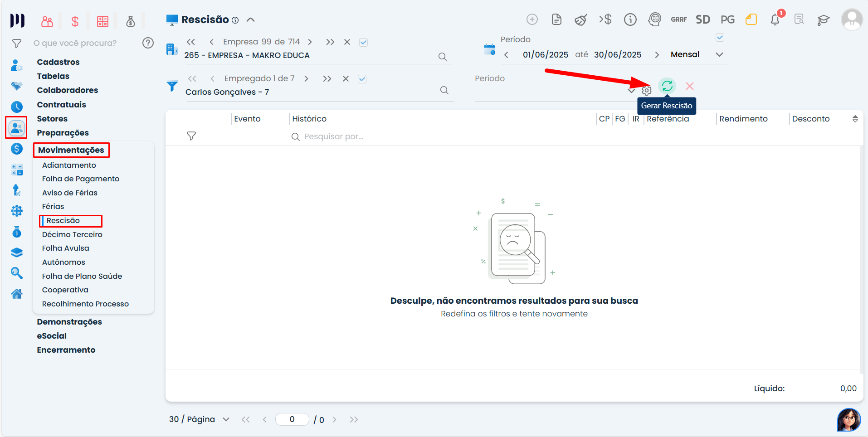Select Folha de Pagamento menu item
Viewport: 868px width, 437px height.
tap(81, 179)
